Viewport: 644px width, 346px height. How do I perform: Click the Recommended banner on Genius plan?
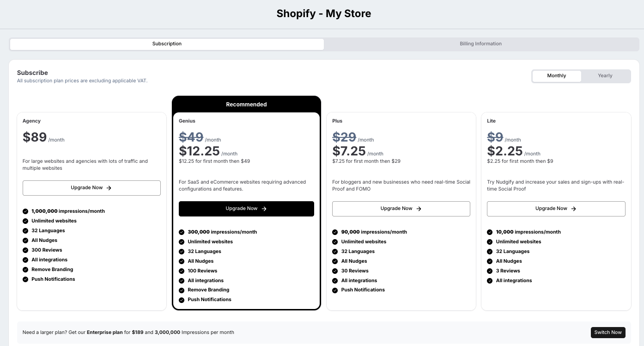click(246, 105)
